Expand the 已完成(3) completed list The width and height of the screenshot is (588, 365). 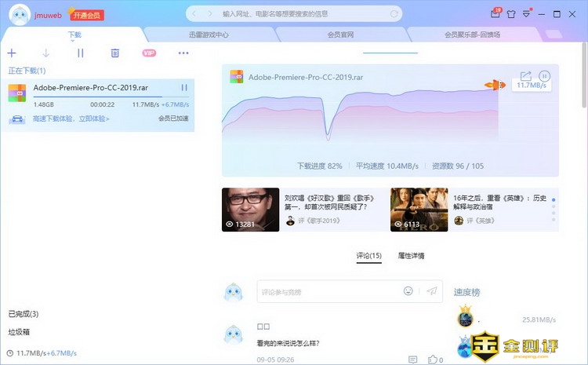pos(24,314)
